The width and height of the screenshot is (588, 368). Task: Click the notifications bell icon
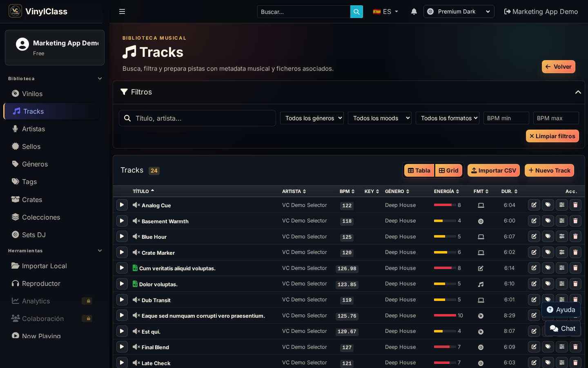click(414, 11)
